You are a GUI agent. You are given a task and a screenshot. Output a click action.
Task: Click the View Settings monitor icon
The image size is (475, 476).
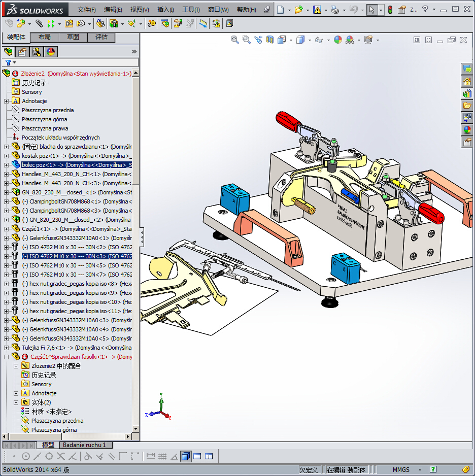pyautogui.click(x=368, y=40)
